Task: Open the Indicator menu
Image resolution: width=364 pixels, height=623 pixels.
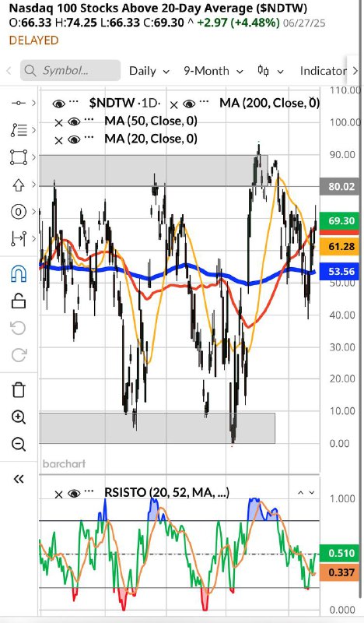Action: point(323,71)
